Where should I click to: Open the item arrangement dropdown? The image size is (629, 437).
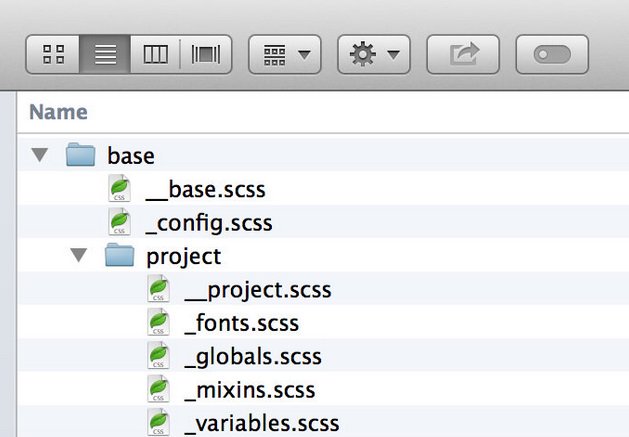click(285, 55)
